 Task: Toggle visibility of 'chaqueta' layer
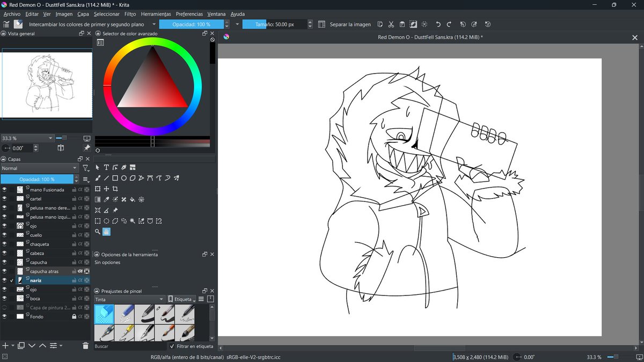coord(4,244)
